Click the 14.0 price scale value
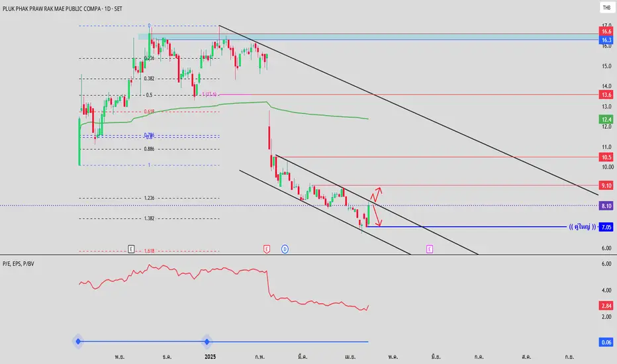The height and width of the screenshot is (364, 617). [607, 86]
